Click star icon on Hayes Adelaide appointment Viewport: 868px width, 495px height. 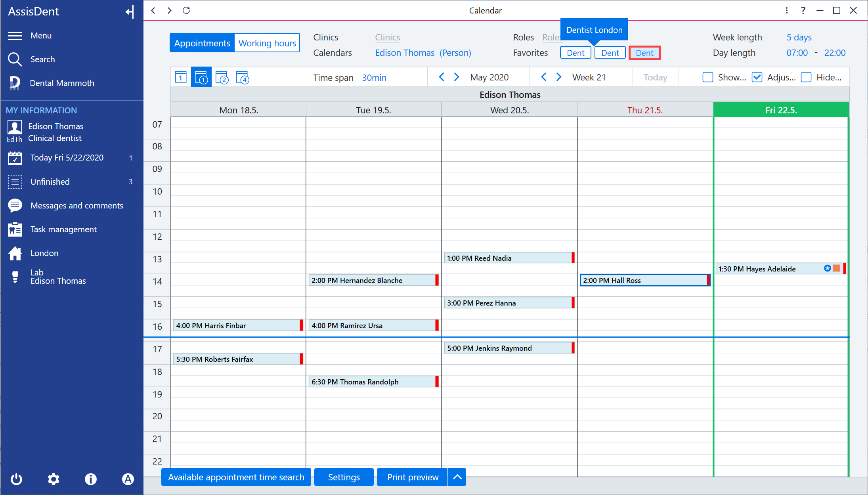(x=827, y=268)
